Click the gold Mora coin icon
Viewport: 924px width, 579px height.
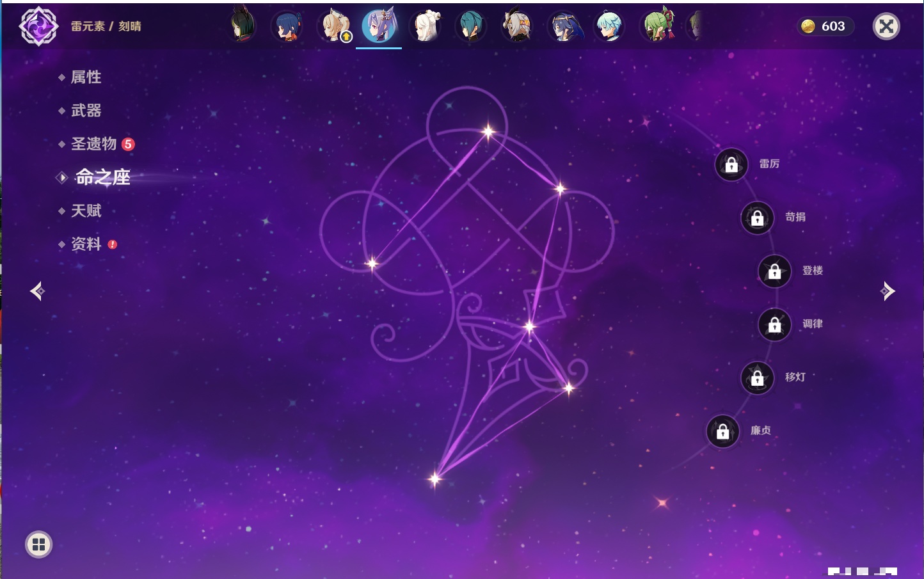click(808, 26)
